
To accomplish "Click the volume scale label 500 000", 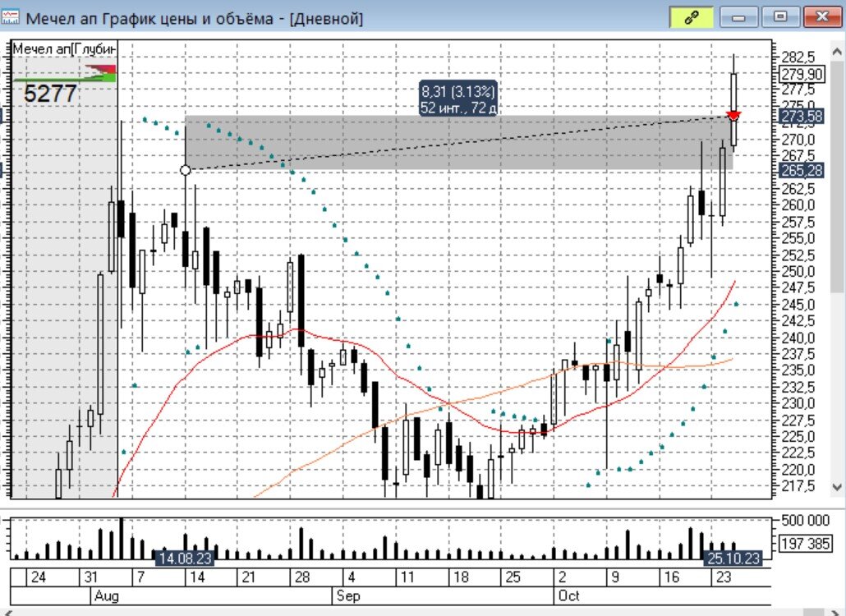I will click(x=804, y=521).
